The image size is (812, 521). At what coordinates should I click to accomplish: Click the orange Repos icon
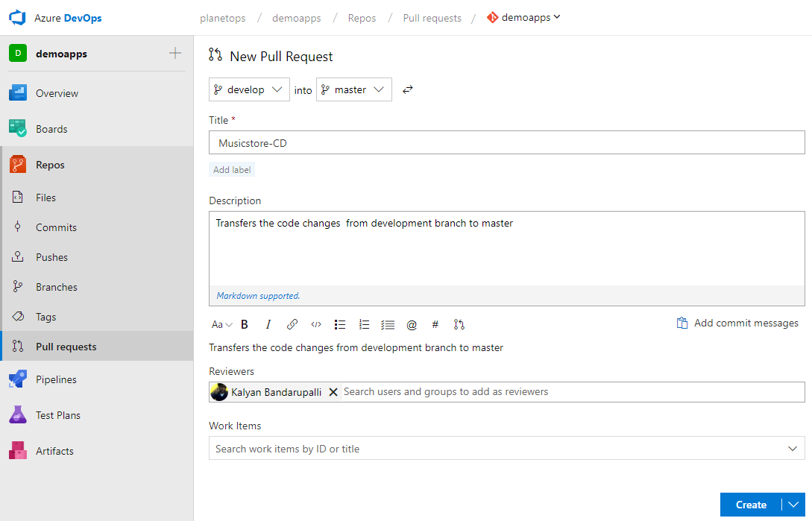[18, 165]
